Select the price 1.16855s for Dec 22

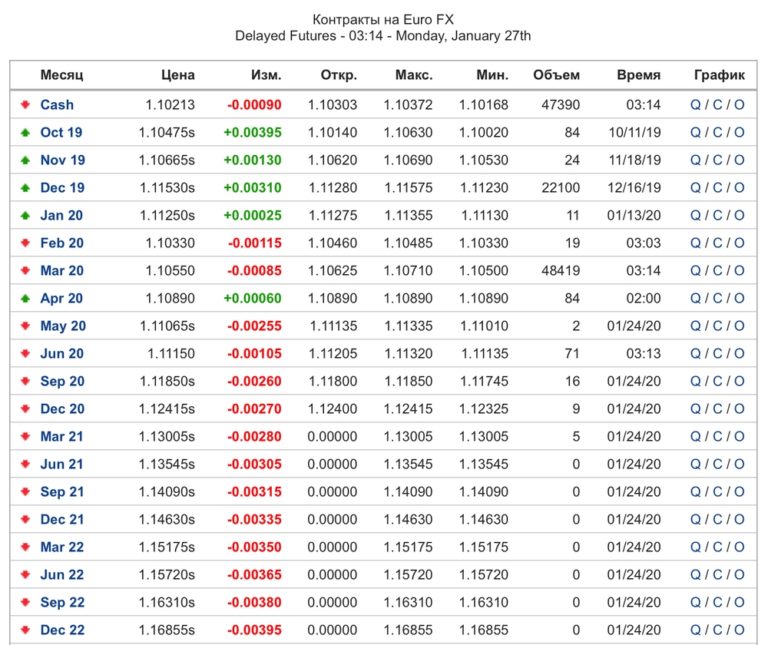tap(167, 630)
